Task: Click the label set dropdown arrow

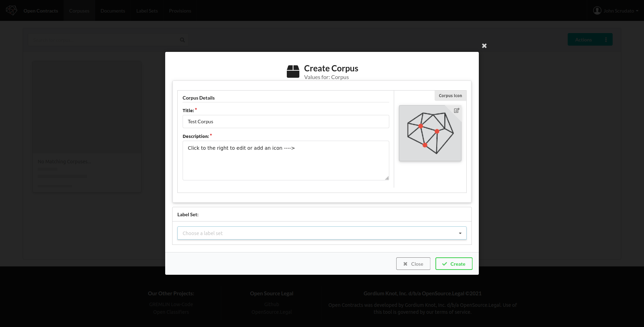Action: [x=460, y=233]
